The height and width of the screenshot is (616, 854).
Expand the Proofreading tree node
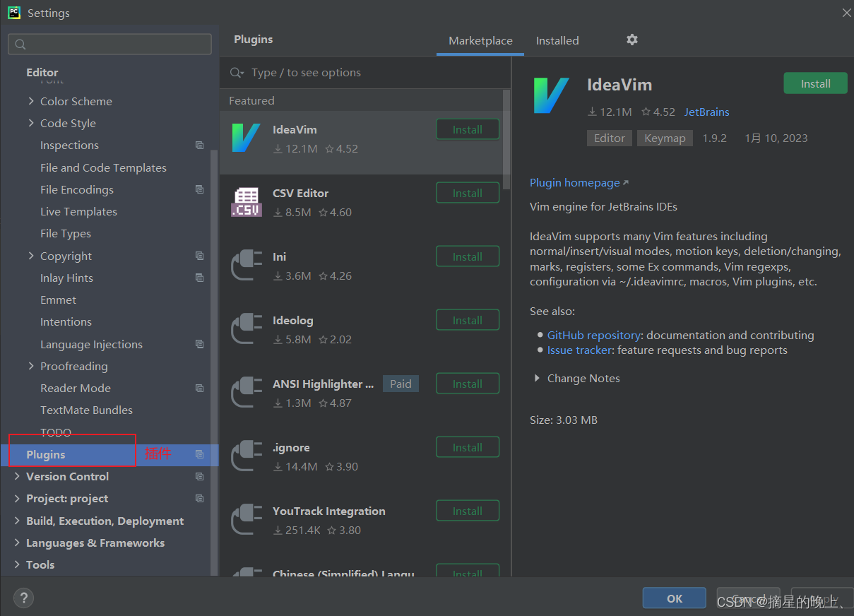[x=31, y=366]
